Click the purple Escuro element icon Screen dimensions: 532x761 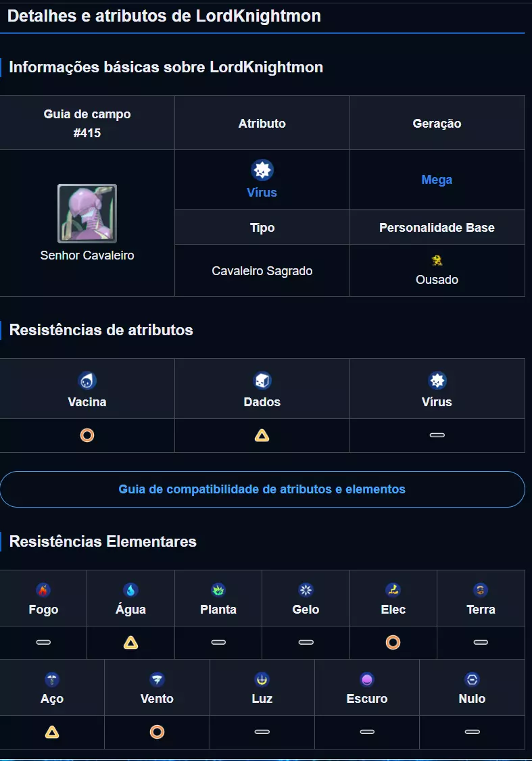pos(367,679)
